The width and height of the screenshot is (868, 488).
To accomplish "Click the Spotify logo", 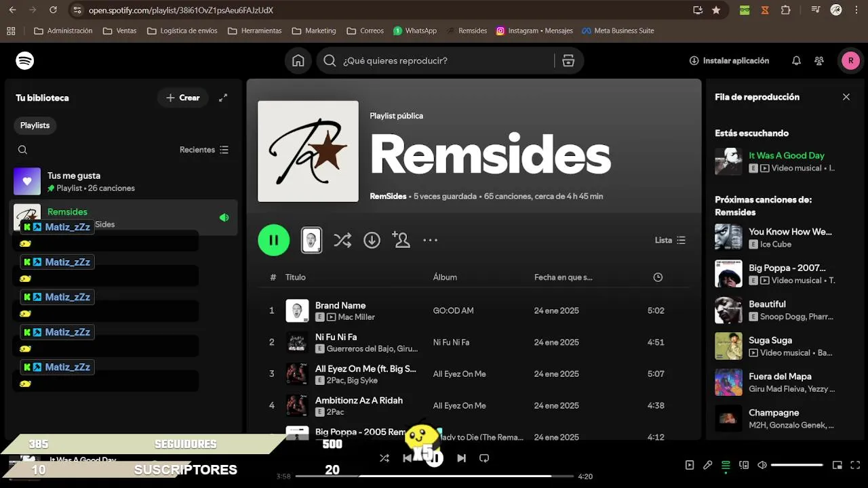I will (x=25, y=61).
